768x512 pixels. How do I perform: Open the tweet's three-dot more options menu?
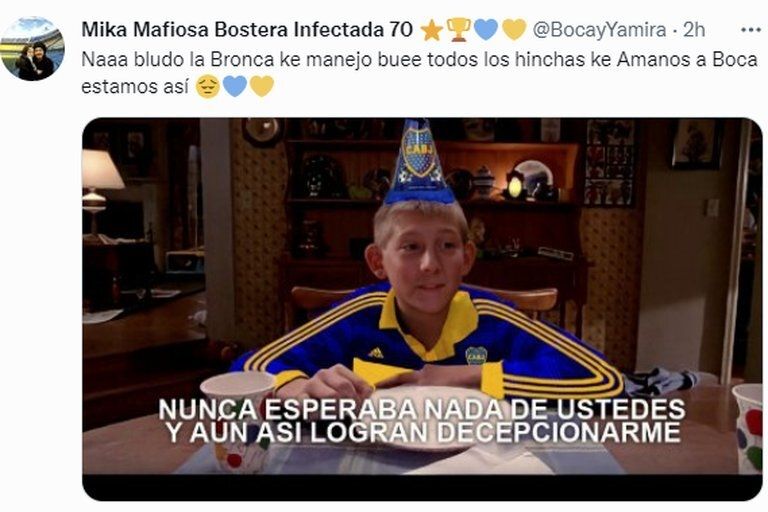(x=750, y=30)
